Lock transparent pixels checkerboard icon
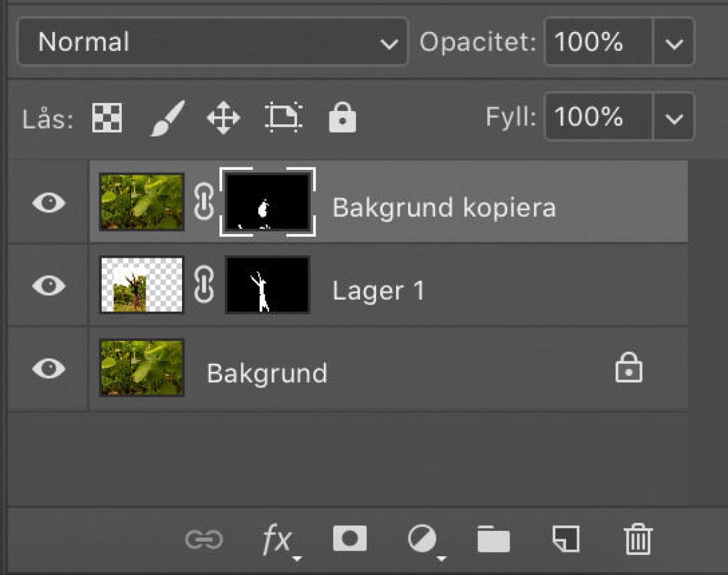Viewport: 728px width, 575px height. 107,118
